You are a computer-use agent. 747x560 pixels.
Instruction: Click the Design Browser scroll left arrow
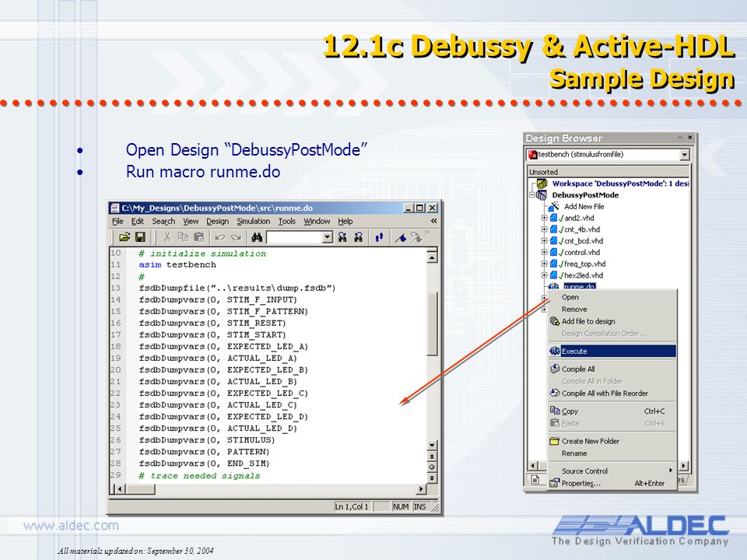tap(533, 466)
